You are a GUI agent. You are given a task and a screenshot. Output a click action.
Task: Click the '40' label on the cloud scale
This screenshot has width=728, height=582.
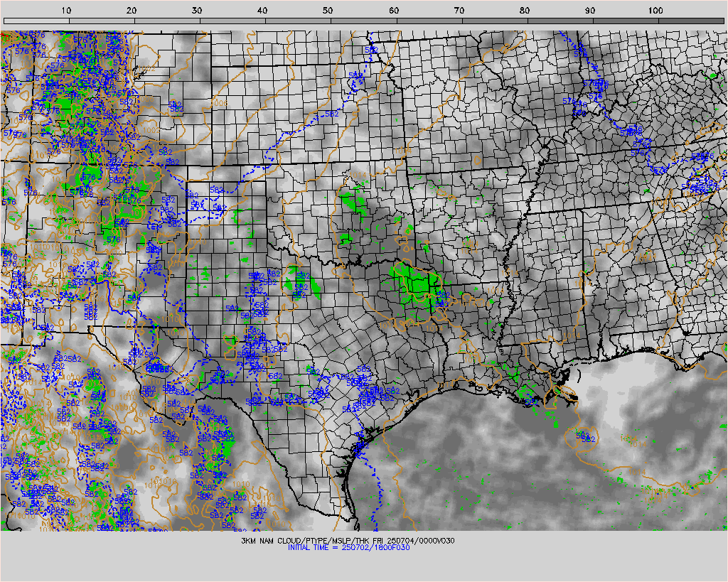point(262,11)
